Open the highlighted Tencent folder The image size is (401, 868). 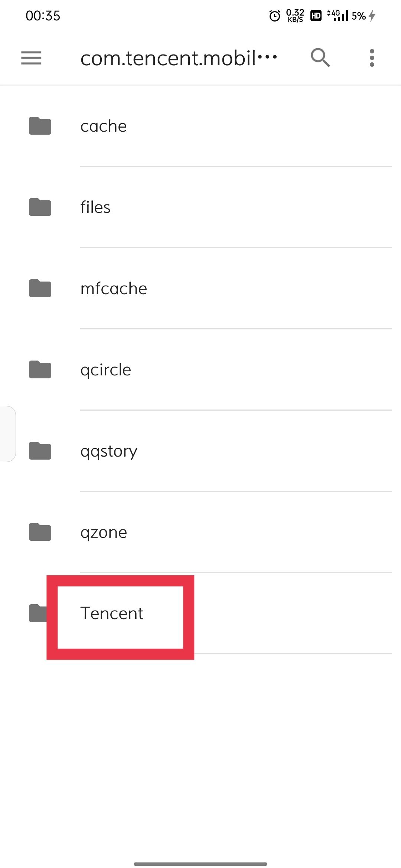(x=112, y=614)
